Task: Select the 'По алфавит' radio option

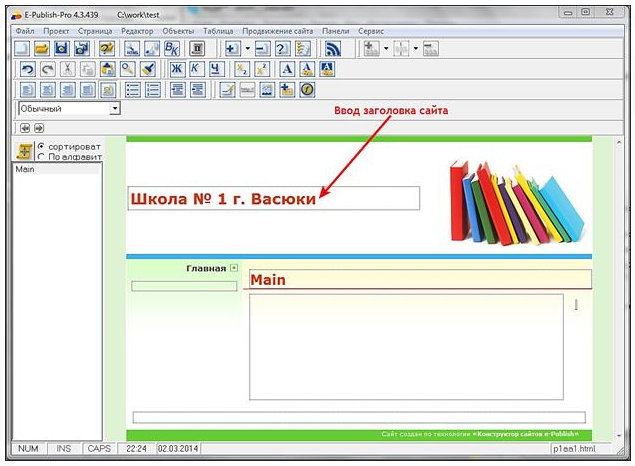Action: click(x=41, y=157)
